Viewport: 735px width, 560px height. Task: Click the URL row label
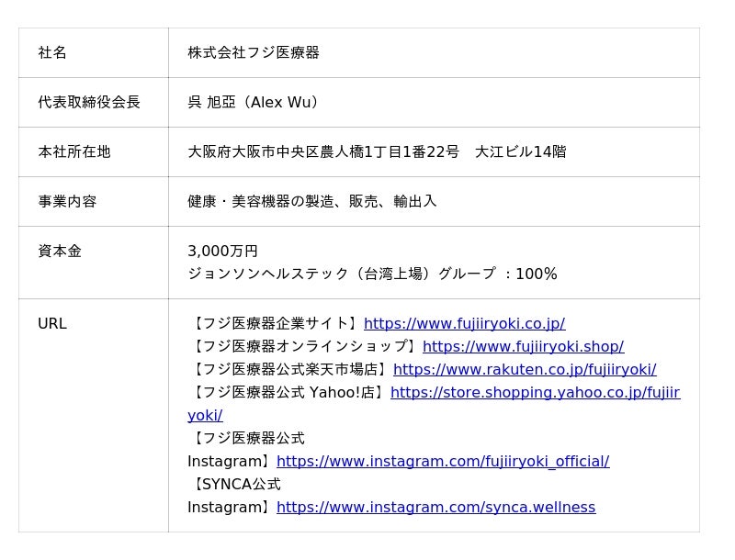coord(52,324)
